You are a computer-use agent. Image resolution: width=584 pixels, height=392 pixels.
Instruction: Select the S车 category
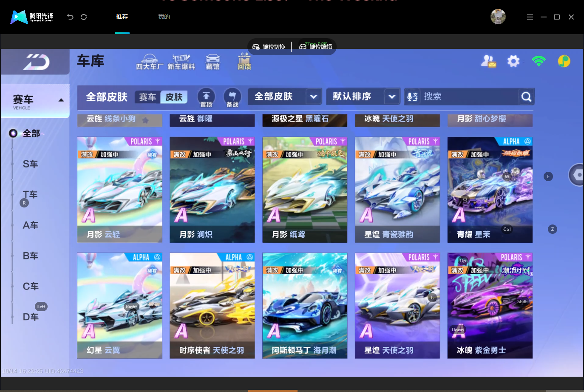tap(31, 164)
